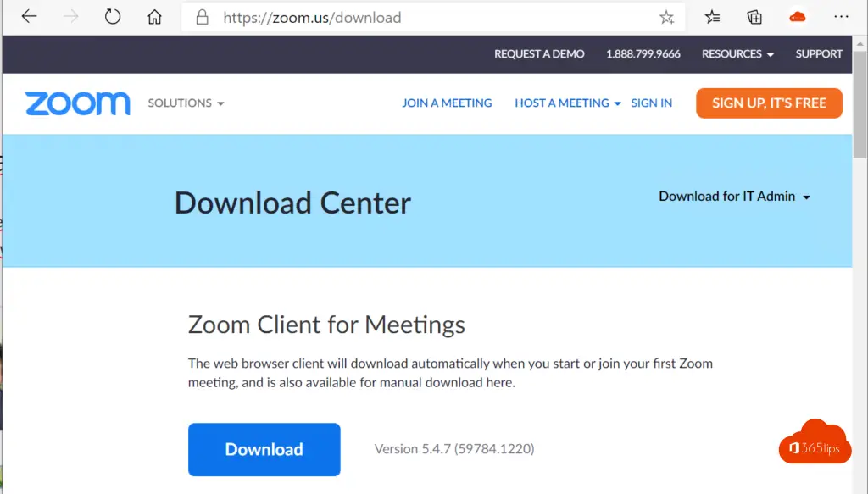The height and width of the screenshot is (494, 868).
Task: Expand the Resources dropdown
Action: [737, 53]
